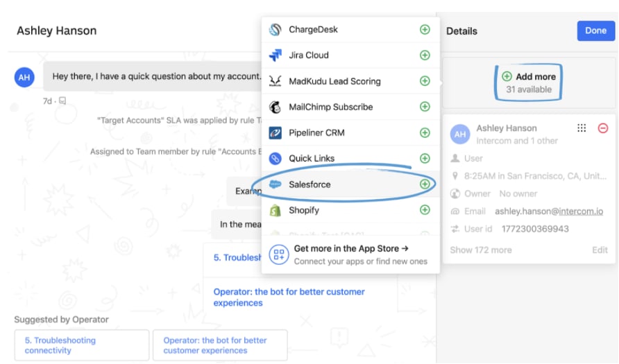Viewport: 619px width, 364px height.
Task: Open the '5. Troubles...' article link in chat
Action: point(237,257)
